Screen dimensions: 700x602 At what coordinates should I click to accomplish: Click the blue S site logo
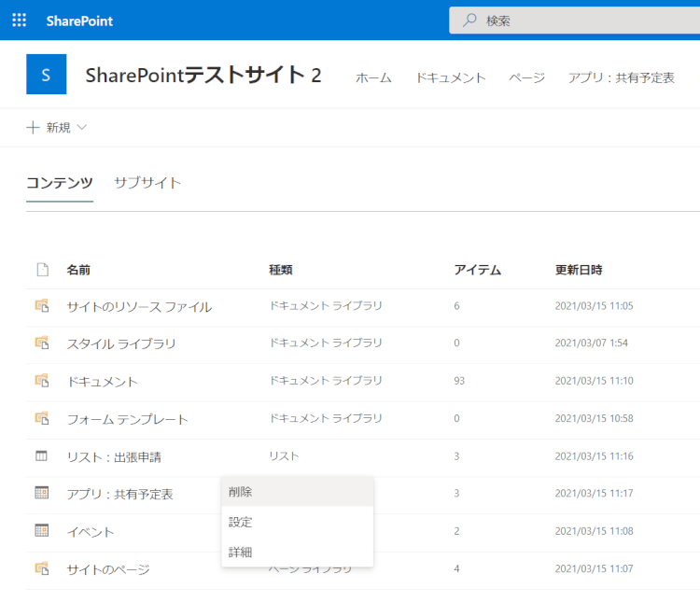47,74
